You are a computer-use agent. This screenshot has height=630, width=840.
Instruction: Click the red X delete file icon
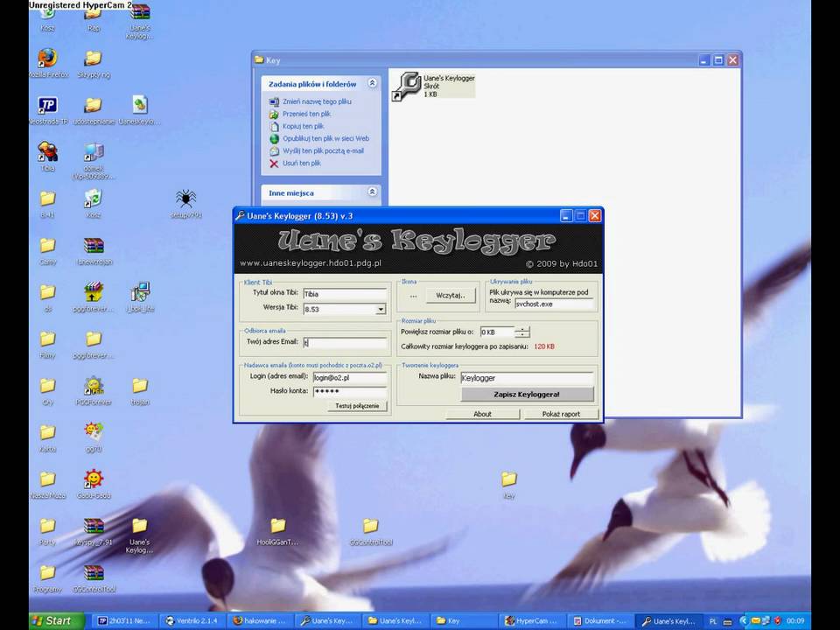274,164
